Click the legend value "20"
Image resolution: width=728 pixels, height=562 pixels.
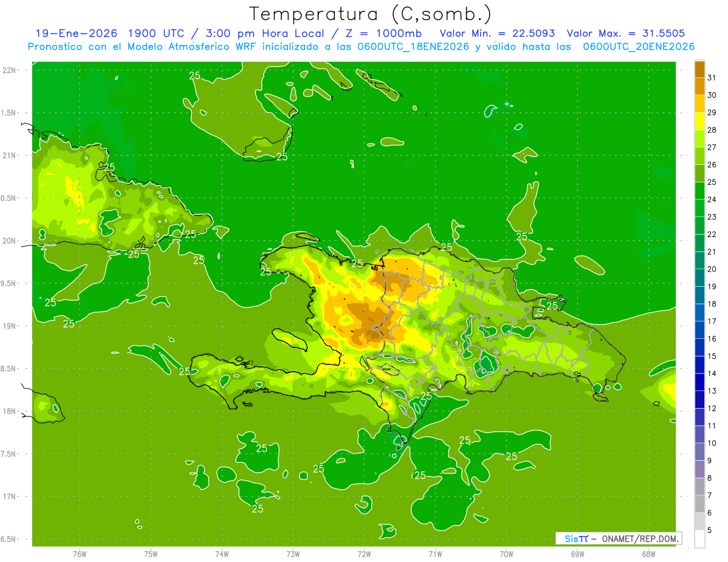(x=712, y=269)
